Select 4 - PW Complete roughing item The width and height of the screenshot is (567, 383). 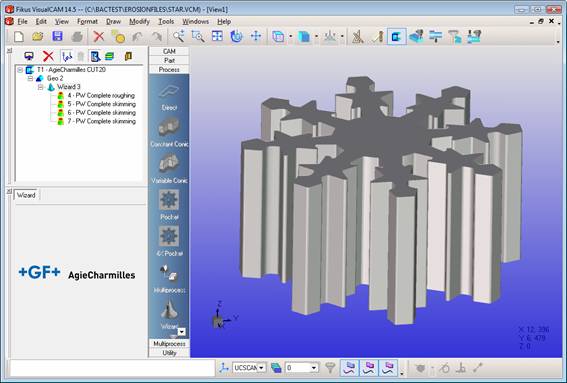pos(101,95)
